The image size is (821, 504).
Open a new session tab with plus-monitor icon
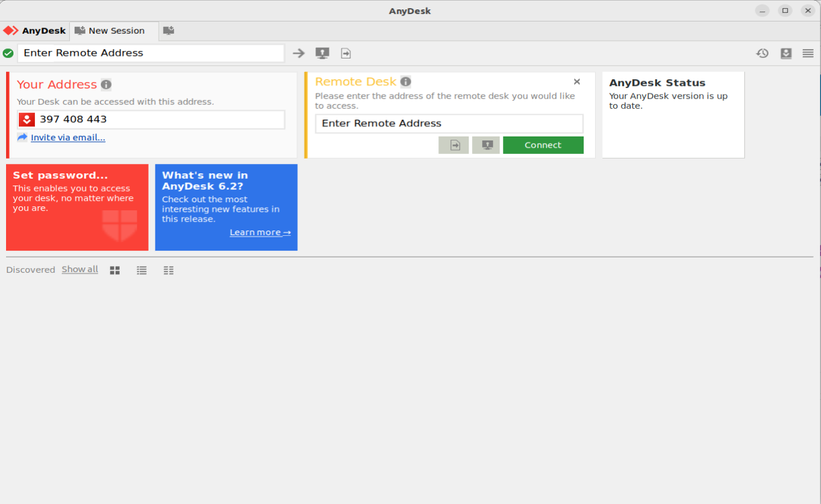[x=169, y=31]
